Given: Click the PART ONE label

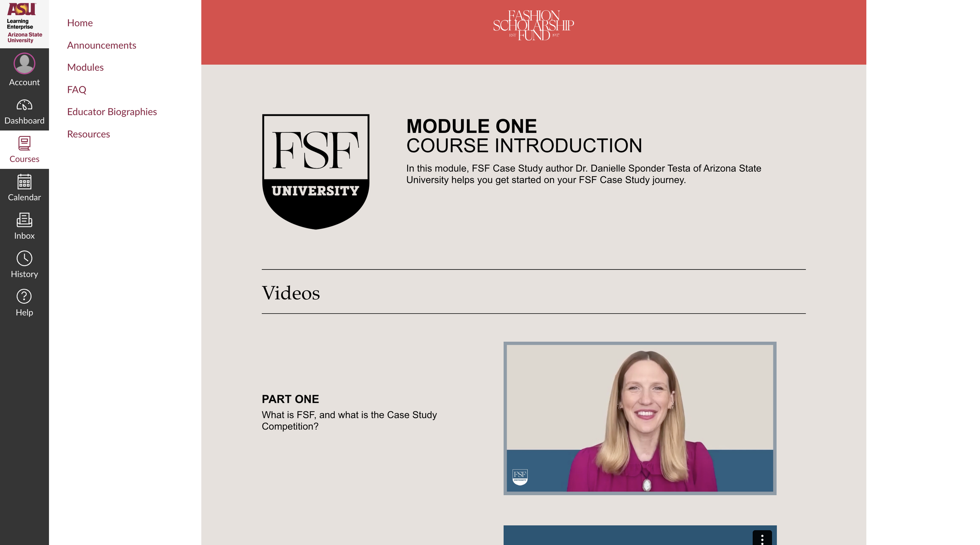Looking at the screenshot, I should click(x=290, y=399).
